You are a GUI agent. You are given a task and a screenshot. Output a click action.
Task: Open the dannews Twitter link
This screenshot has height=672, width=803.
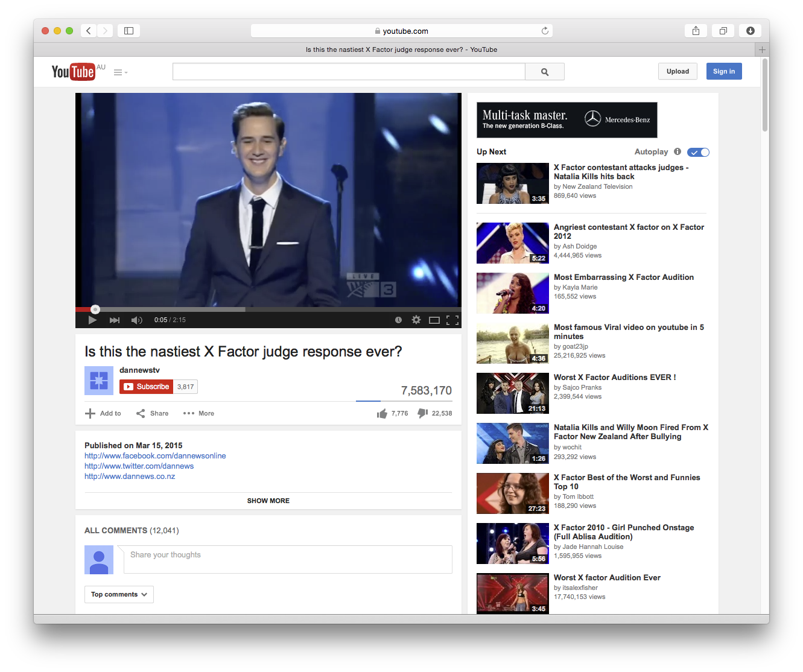[139, 466]
